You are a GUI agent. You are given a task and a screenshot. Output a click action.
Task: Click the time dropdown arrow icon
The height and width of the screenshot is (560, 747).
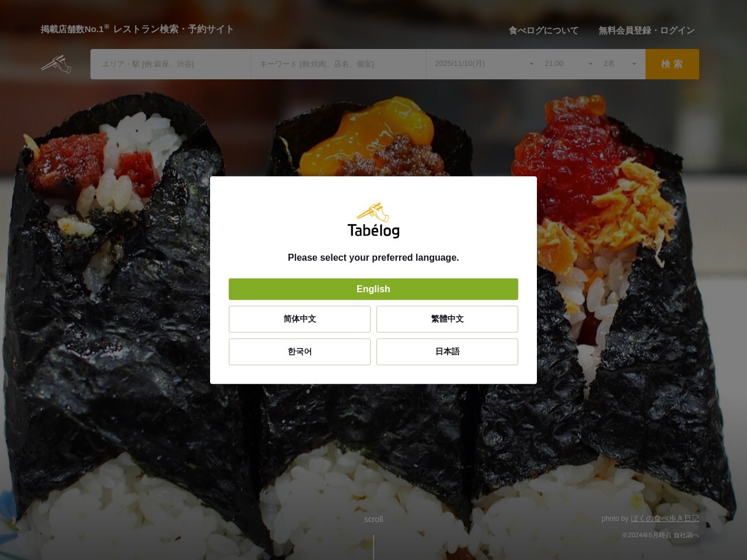(x=591, y=64)
